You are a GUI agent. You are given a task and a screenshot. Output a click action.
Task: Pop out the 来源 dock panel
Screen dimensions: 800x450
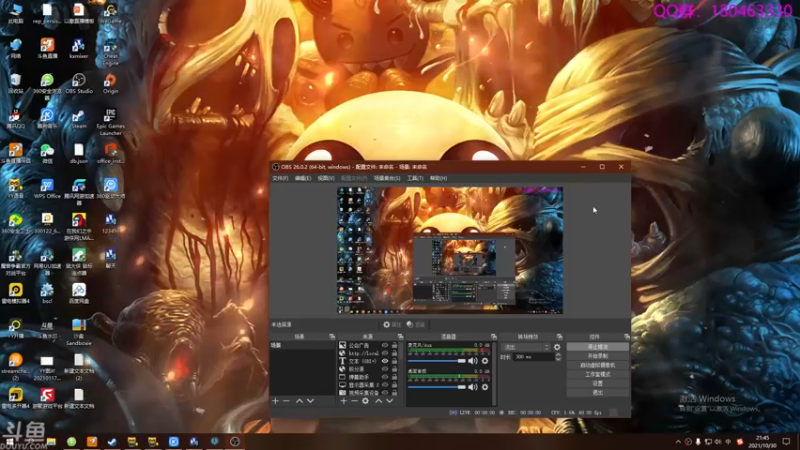[x=401, y=337]
